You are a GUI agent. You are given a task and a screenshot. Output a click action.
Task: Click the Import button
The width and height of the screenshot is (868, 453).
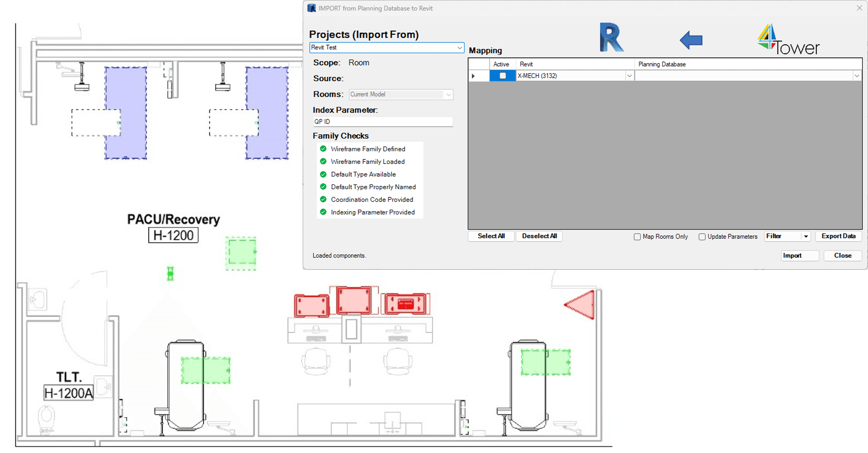800,256
